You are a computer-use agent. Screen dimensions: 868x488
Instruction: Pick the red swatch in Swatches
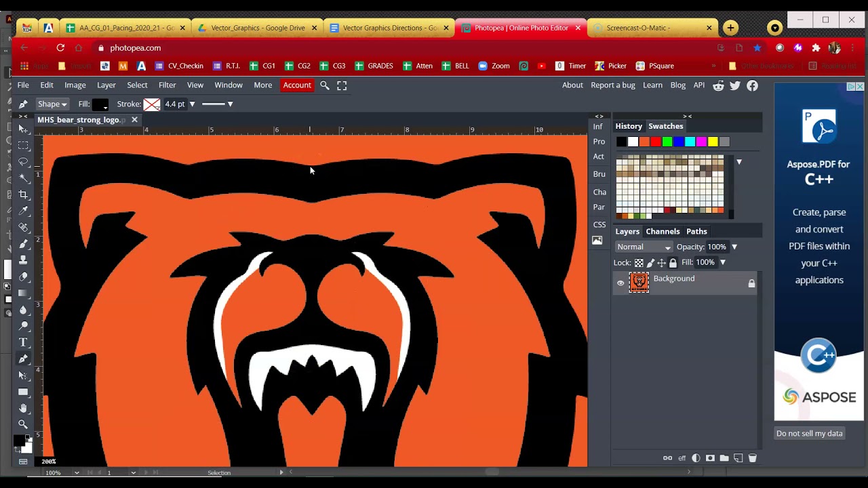coord(656,142)
